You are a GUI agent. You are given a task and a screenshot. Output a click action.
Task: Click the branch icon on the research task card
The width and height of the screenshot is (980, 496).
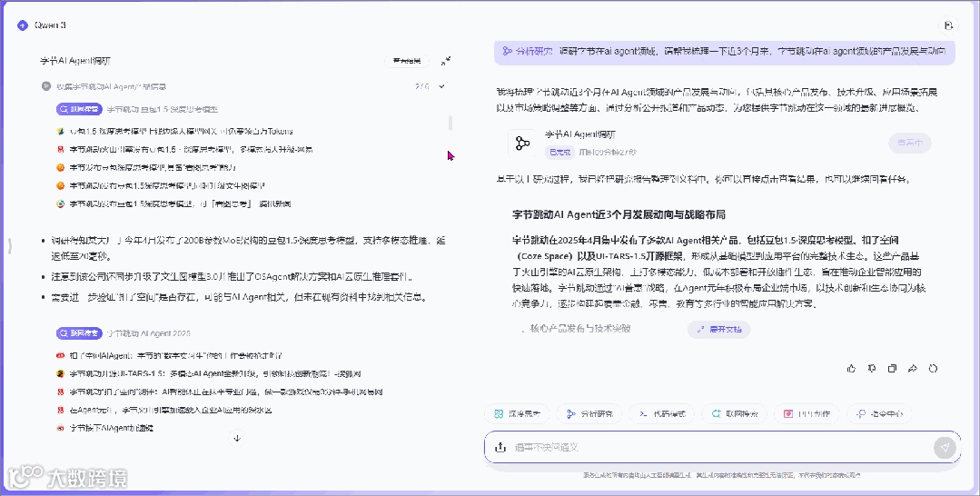click(x=522, y=144)
